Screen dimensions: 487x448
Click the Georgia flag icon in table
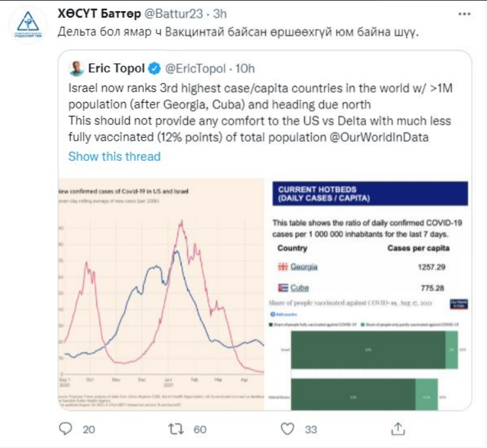tap(283, 267)
